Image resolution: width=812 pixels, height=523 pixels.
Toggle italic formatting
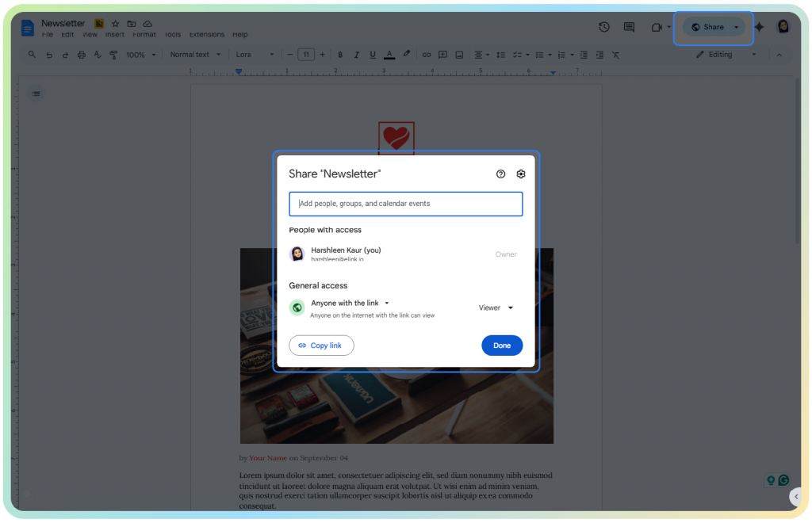(x=356, y=55)
